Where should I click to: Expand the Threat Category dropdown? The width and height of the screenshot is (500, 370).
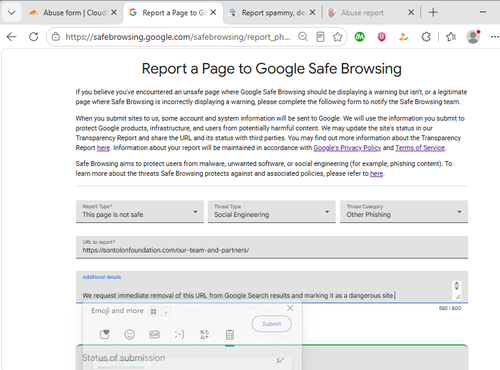coord(404,211)
